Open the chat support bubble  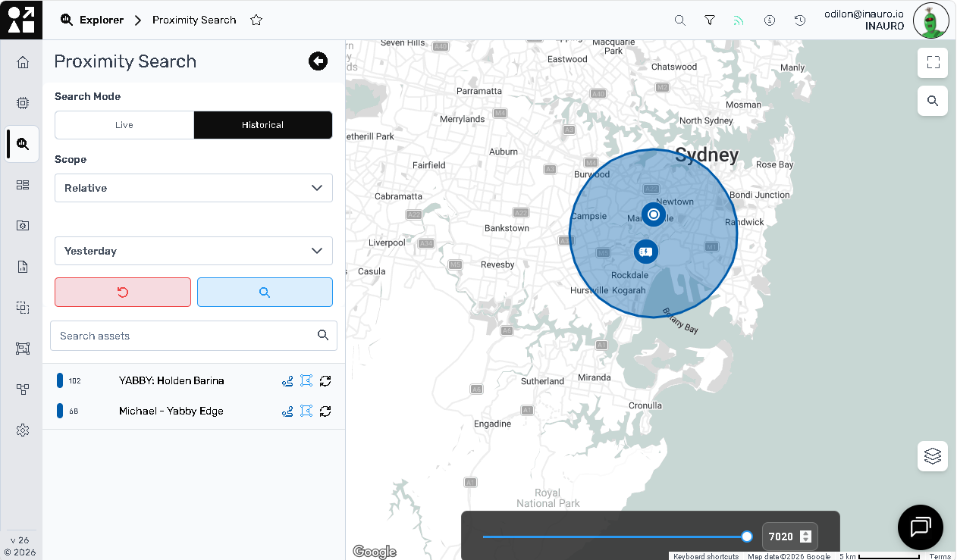[920, 527]
